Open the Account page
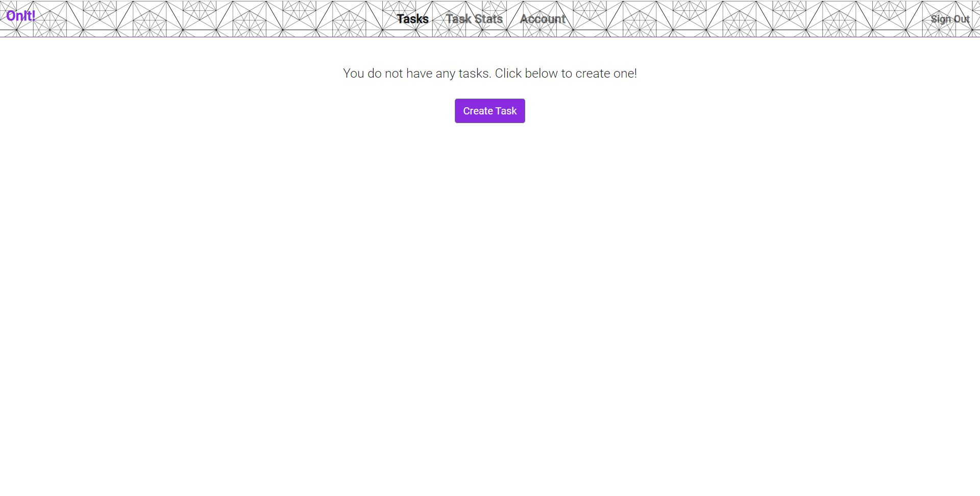 point(543,19)
